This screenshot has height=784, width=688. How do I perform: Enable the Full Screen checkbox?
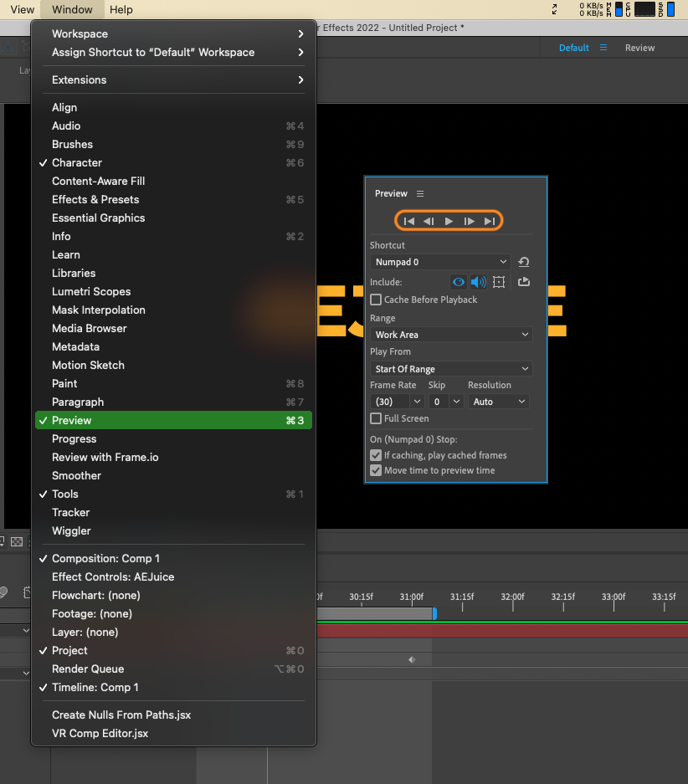coord(376,418)
